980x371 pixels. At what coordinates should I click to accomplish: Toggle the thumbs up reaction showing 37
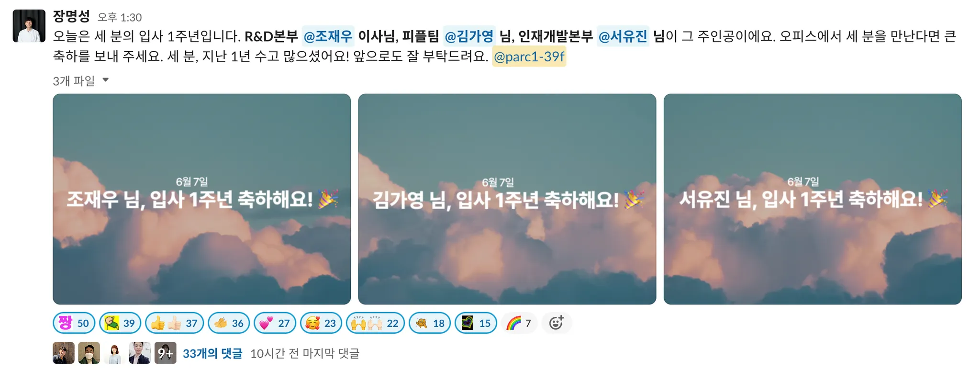point(175,323)
